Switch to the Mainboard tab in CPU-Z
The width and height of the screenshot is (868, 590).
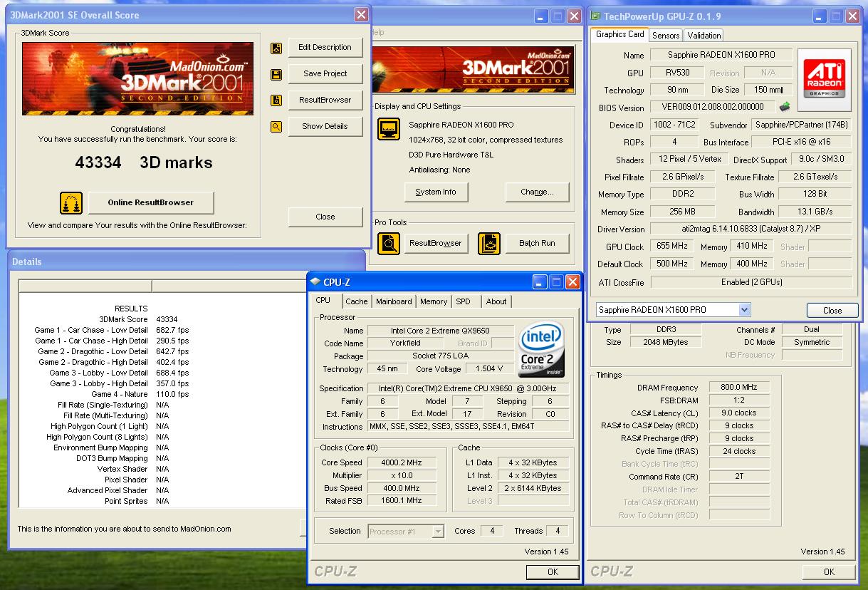394,302
